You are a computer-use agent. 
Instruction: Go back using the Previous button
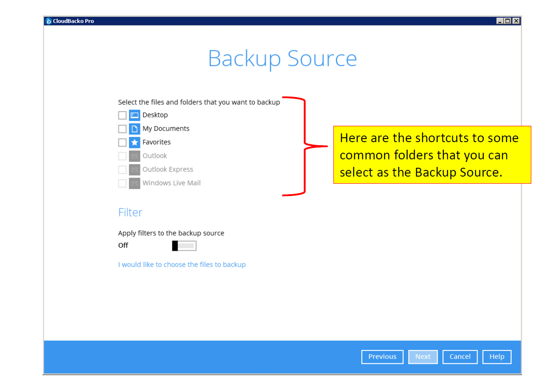coord(382,357)
